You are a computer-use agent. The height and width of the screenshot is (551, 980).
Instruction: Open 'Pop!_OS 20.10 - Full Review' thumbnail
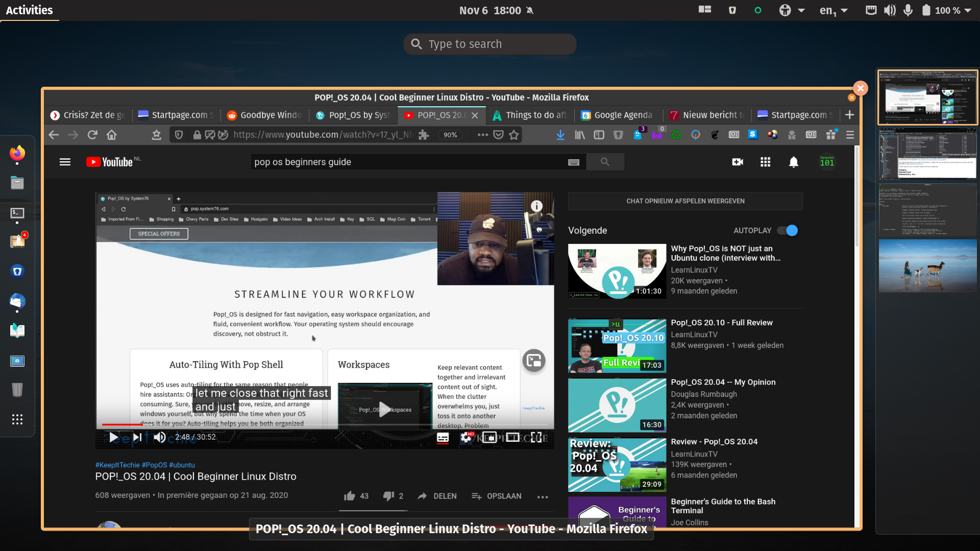click(617, 346)
